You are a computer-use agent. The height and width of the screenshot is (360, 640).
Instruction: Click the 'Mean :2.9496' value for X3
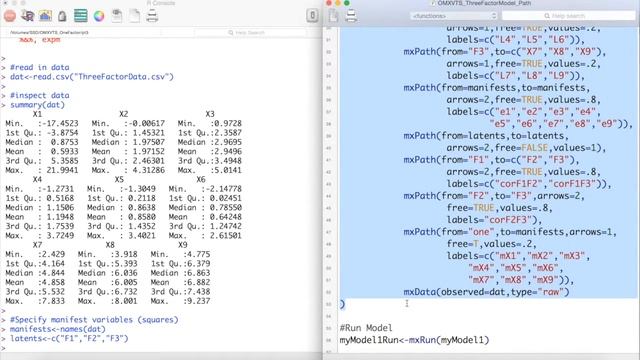click(210, 151)
